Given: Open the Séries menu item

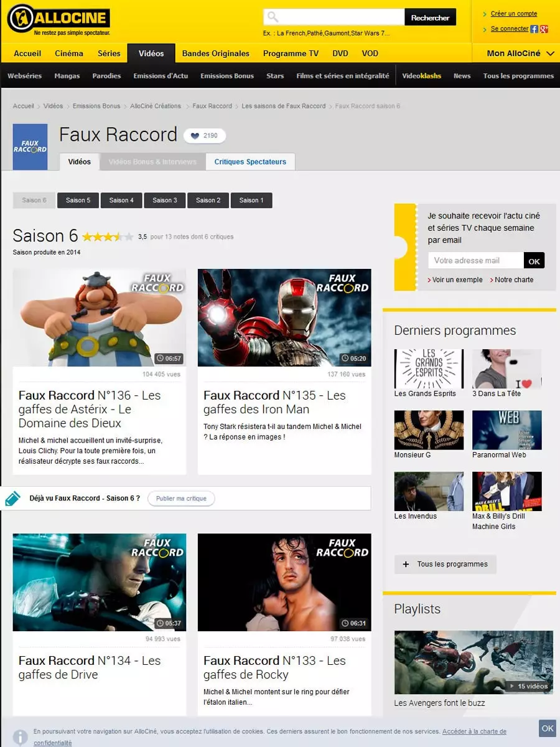Looking at the screenshot, I should 109,54.
